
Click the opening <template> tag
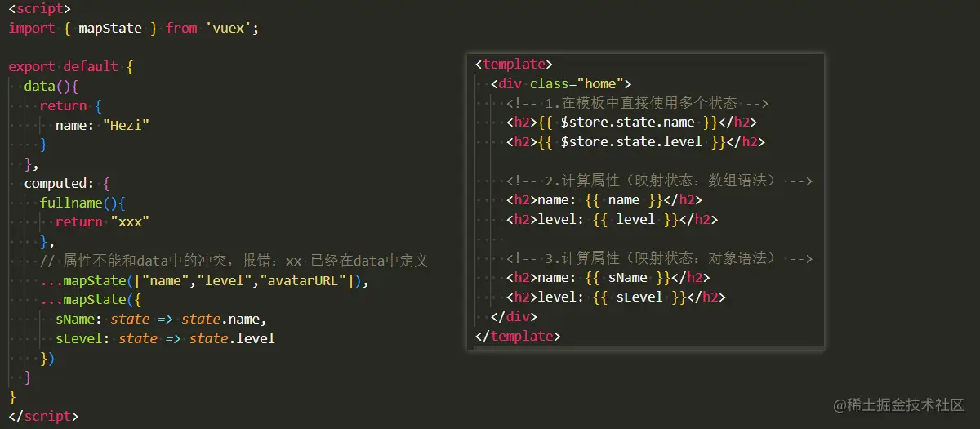514,64
